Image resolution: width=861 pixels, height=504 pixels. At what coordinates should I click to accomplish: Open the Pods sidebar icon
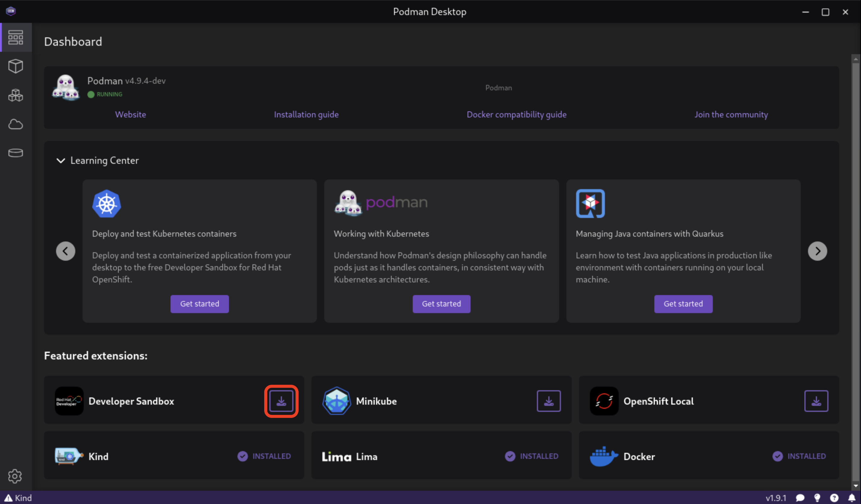16,95
